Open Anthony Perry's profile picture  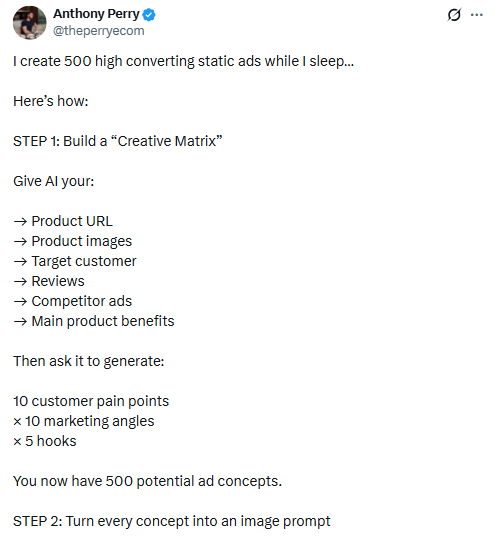30,22
